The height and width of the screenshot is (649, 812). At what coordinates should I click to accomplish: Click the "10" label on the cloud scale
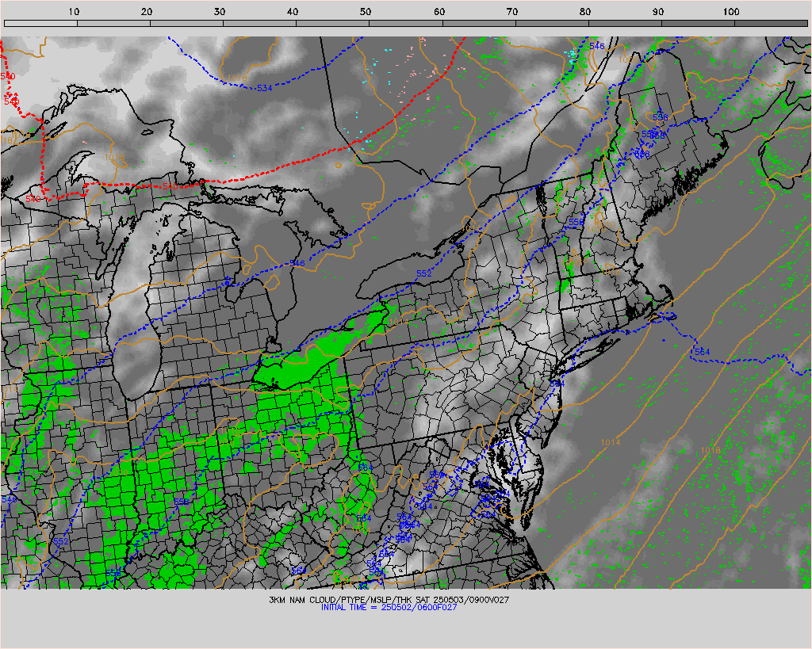point(74,11)
